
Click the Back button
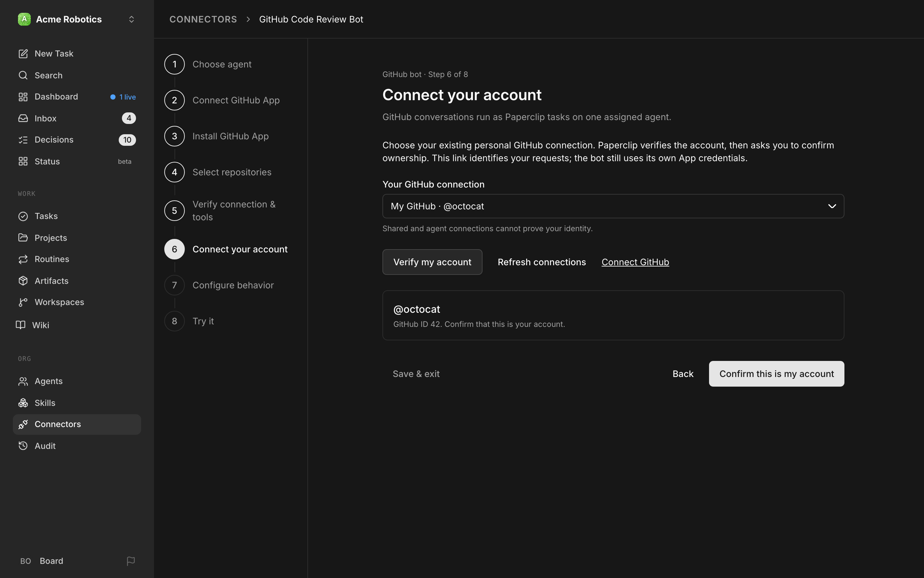683,373
